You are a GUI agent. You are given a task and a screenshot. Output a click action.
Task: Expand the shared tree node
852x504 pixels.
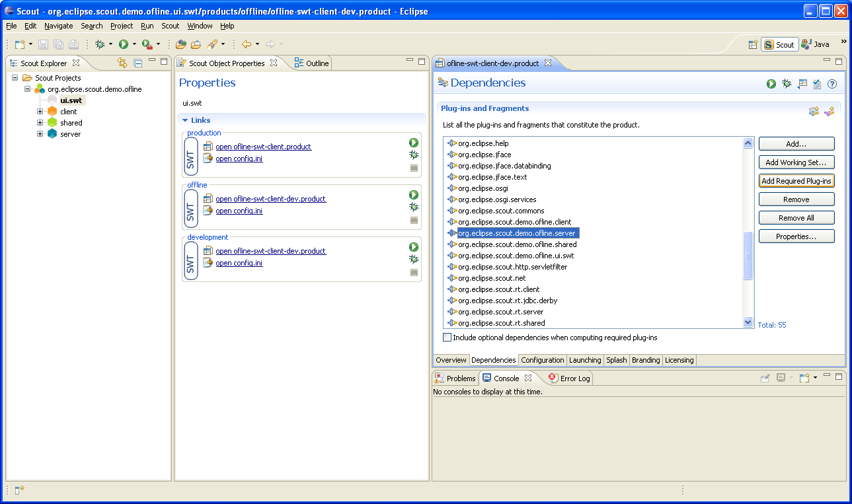click(40, 123)
